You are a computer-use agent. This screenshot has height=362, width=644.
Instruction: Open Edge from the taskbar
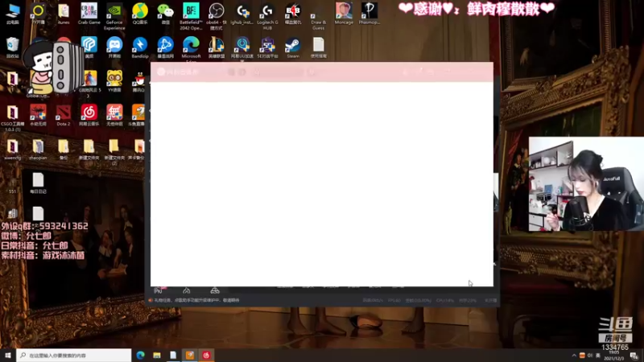(x=140, y=355)
